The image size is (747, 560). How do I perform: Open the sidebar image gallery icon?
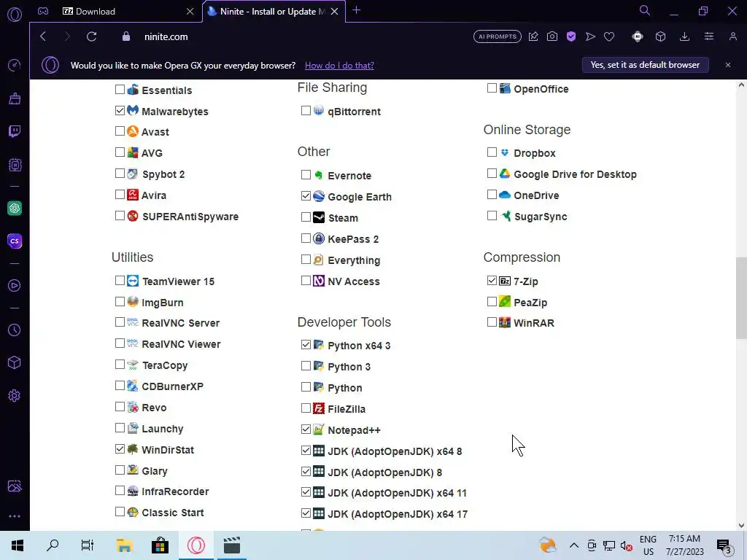pyautogui.click(x=15, y=486)
